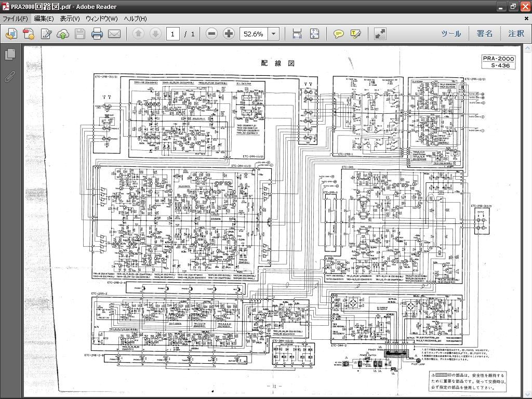
Task: Click the Create PDF online icon
Action: pyautogui.click(x=29, y=34)
